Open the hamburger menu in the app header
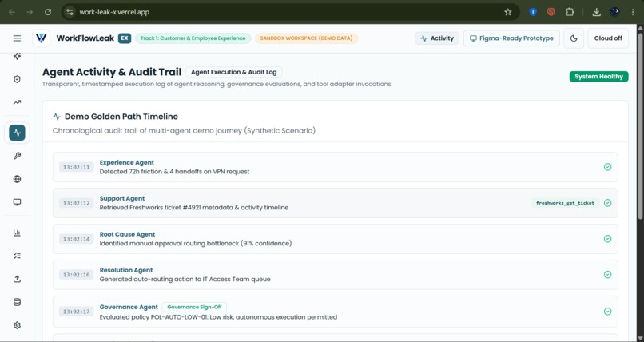Screen dimensions: 644x342 click(x=17, y=38)
